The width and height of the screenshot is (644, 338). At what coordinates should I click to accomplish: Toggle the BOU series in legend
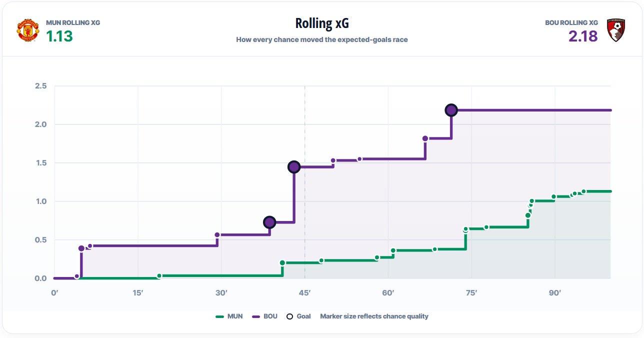coord(264,316)
